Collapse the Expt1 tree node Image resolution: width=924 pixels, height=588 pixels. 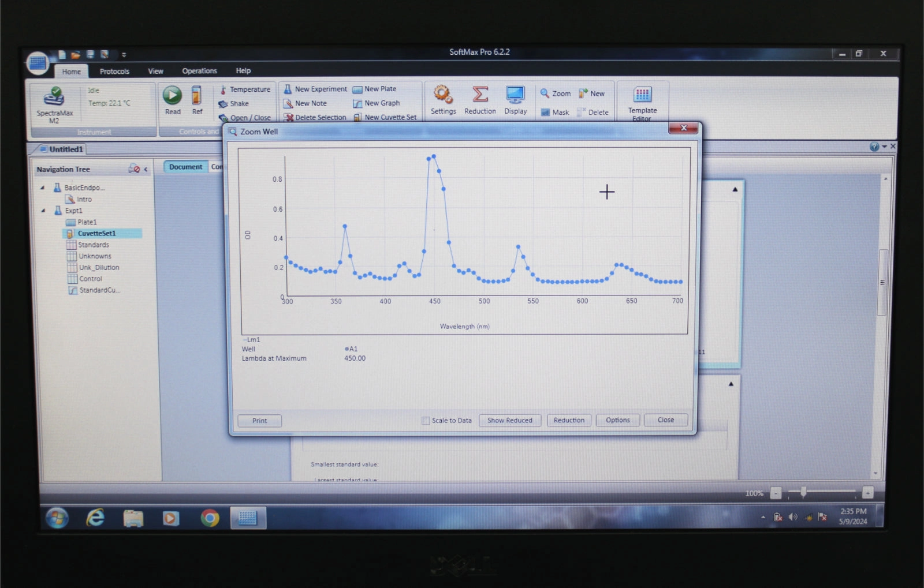[43, 211]
